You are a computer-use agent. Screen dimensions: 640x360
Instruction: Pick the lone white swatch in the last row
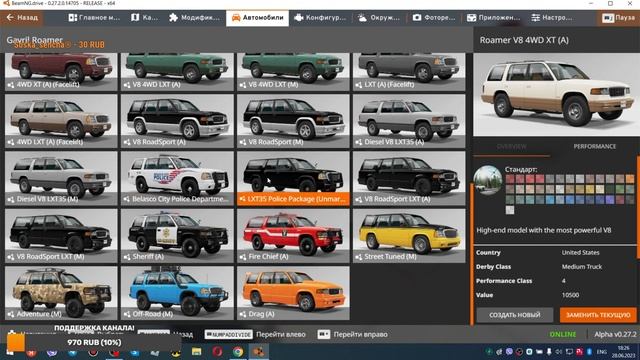[510, 210]
